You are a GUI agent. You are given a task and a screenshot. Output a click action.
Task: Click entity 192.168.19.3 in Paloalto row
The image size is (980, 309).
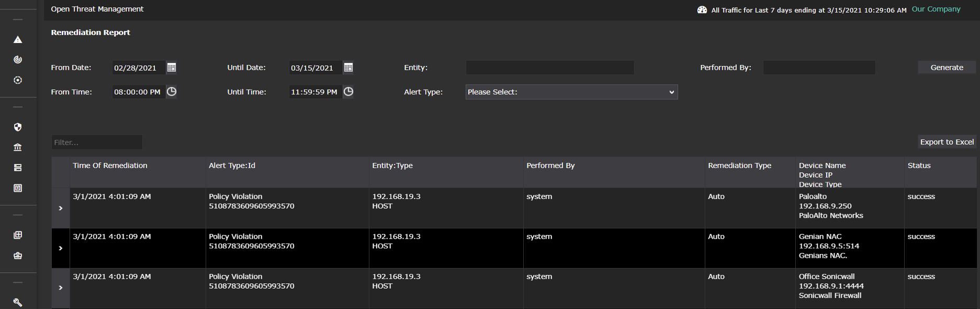click(396, 196)
